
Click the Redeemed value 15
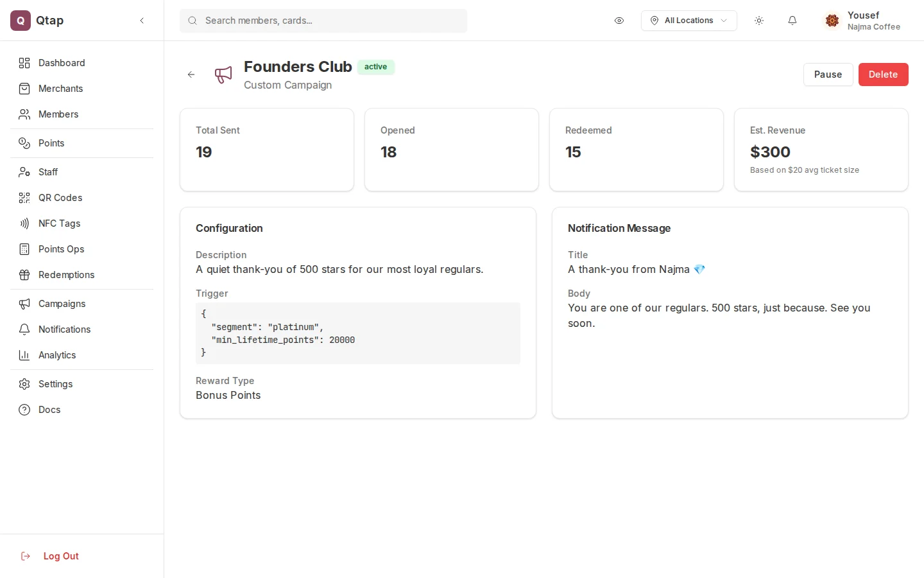pos(573,152)
